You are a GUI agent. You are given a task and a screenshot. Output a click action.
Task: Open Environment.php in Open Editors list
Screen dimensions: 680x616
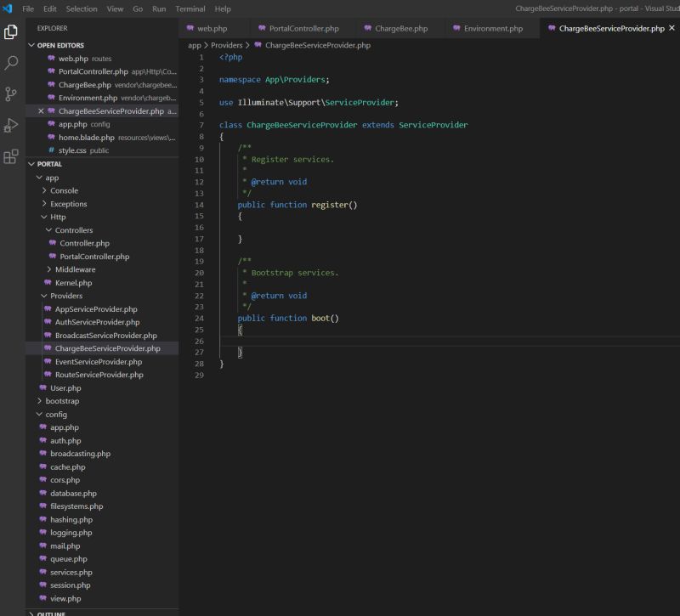(x=102, y=98)
